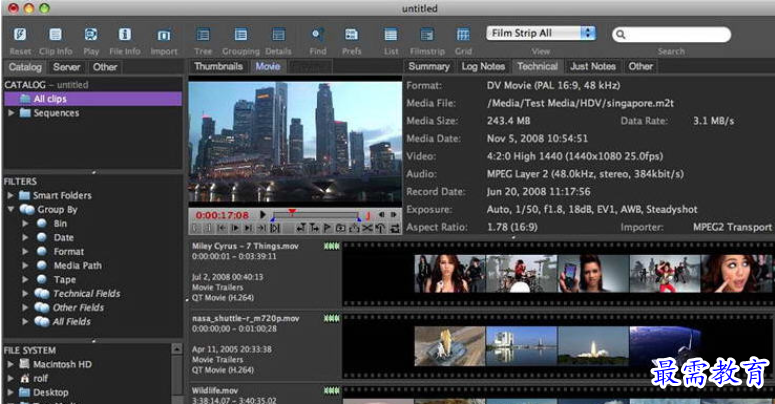Click the 0:00:17:08 timecode display
Screen dimensions: 775x404
(222, 215)
